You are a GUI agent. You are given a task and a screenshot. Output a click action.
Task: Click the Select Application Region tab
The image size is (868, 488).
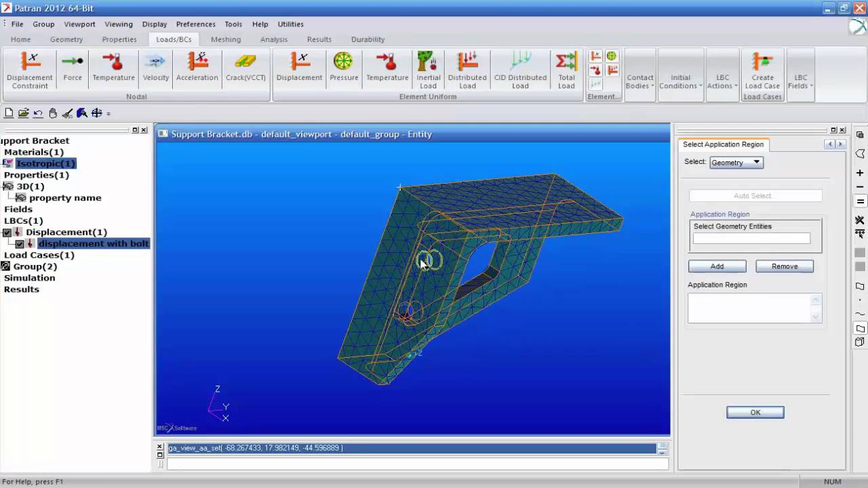click(723, 144)
